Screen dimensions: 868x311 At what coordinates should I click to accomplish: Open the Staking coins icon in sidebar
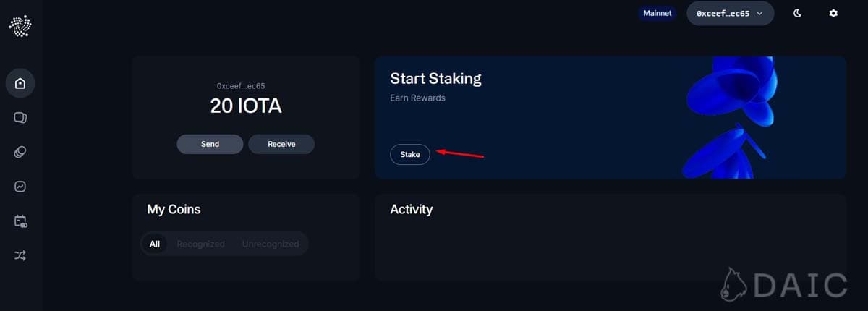point(20,152)
